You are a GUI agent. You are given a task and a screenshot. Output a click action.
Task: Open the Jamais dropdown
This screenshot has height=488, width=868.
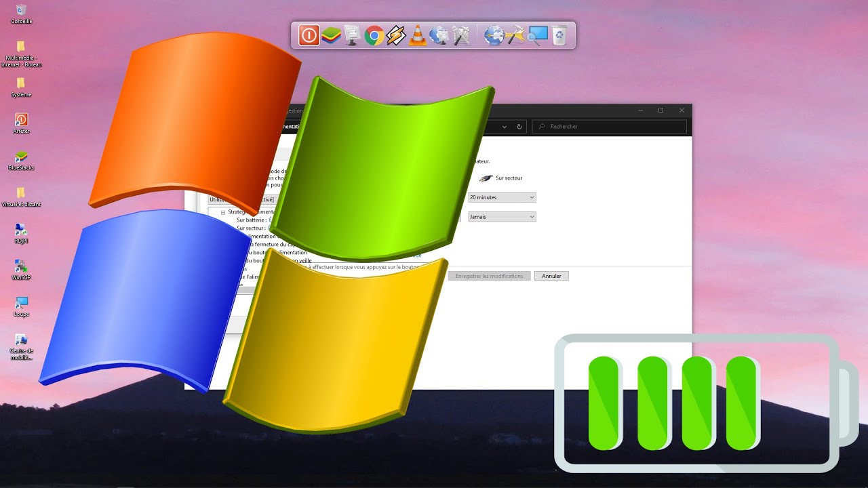tap(502, 217)
